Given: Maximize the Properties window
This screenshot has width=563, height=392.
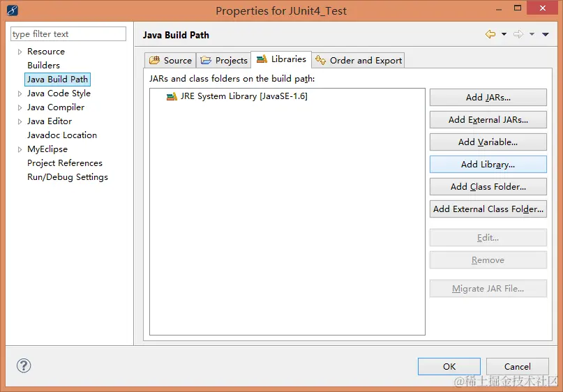Looking at the screenshot, I should click(518, 8).
